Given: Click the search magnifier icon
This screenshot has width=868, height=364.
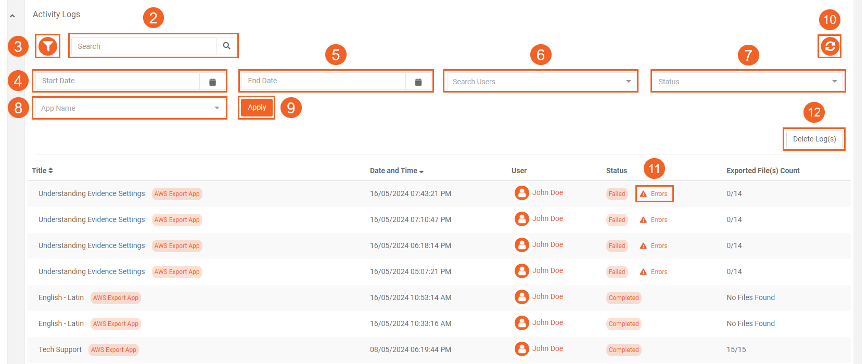Looking at the screenshot, I should (x=226, y=46).
